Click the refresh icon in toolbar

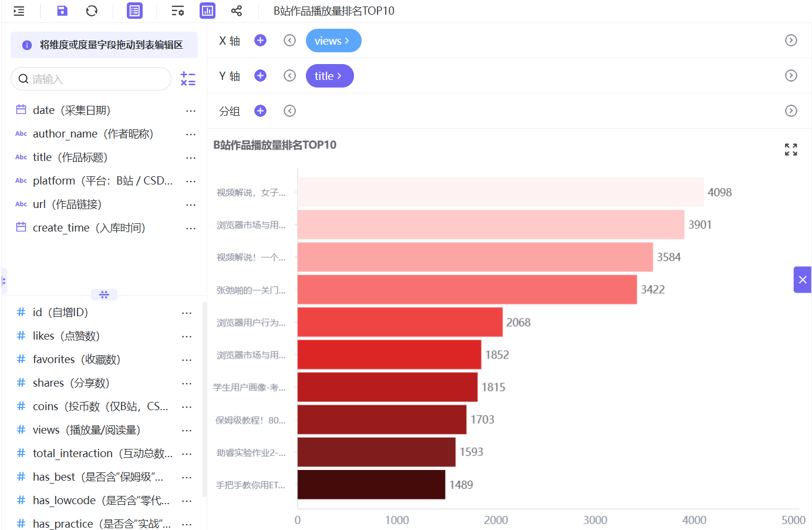pyautogui.click(x=92, y=11)
